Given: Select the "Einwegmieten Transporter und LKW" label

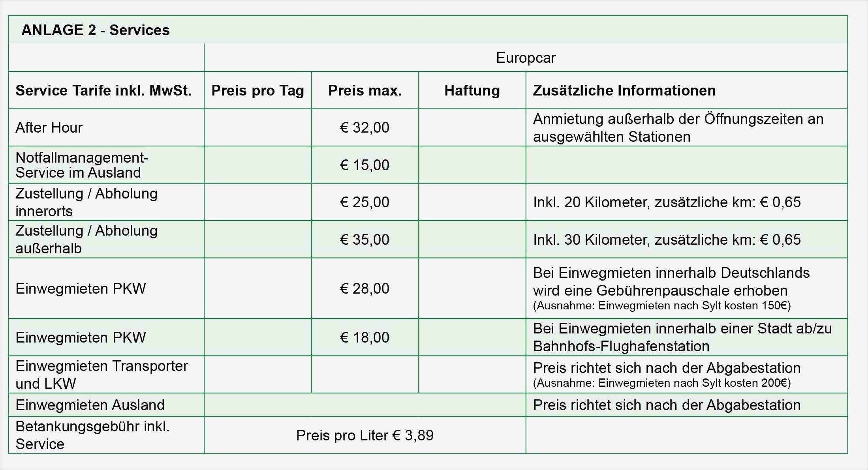Looking at the screenshot, I should click(101, 375).
